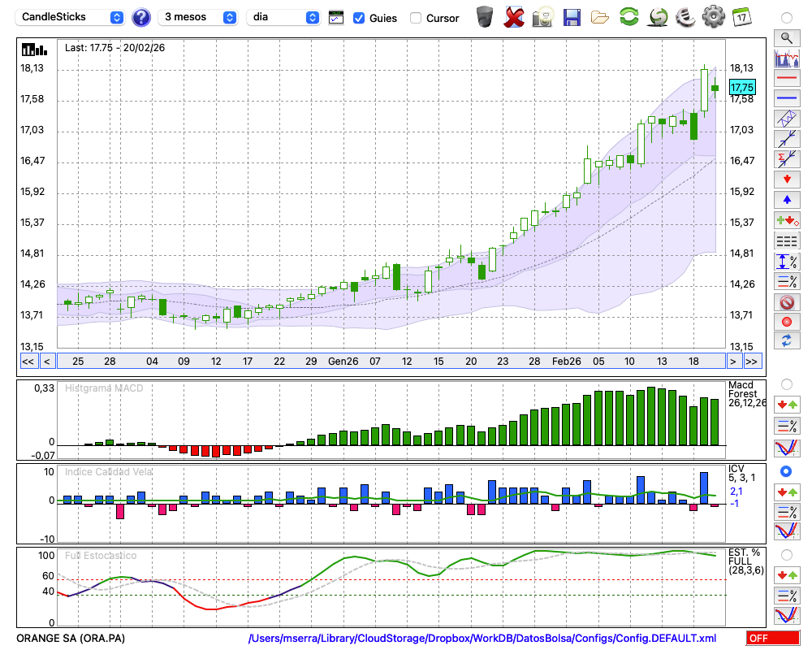812x650 pixels.
Task: Click the trash can icon
Action: (x=485, y=17)
